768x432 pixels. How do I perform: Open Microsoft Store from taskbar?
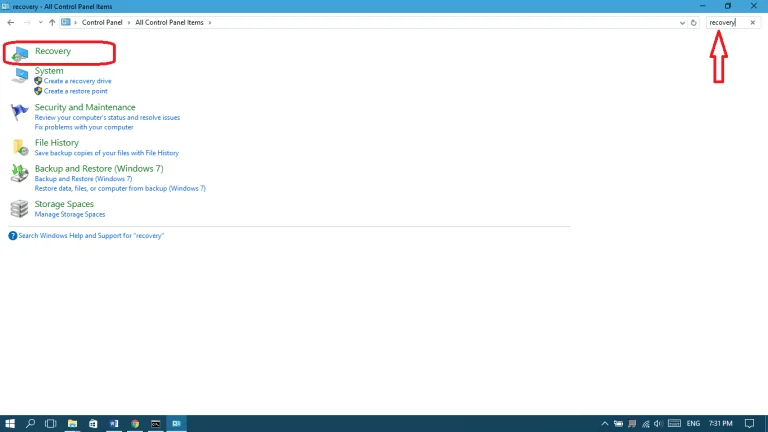[93, 424]
